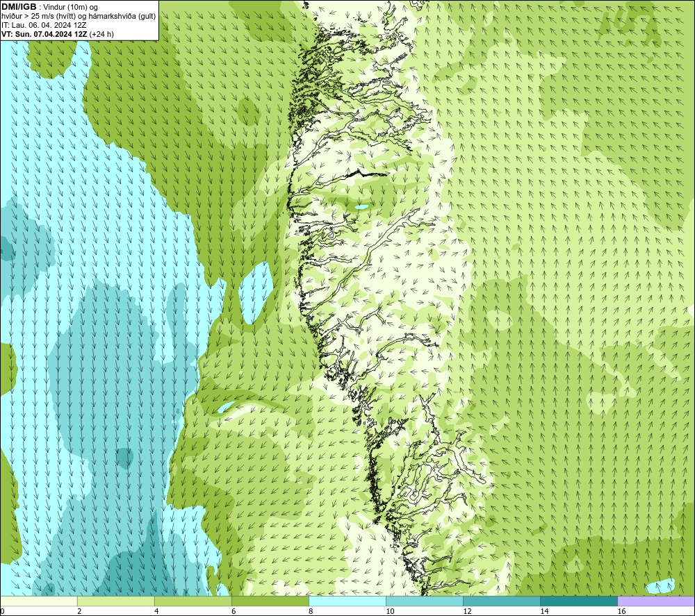Pick the teal 12–14 legend swatch
The width and height of the screenshot is (695, 616).
point(501,601)
